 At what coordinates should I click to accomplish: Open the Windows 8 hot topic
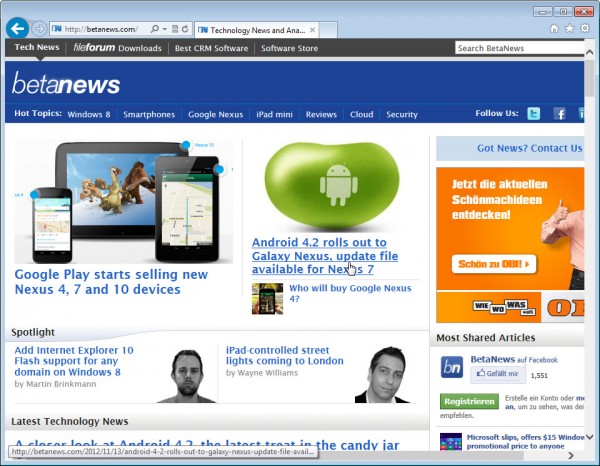89,114
